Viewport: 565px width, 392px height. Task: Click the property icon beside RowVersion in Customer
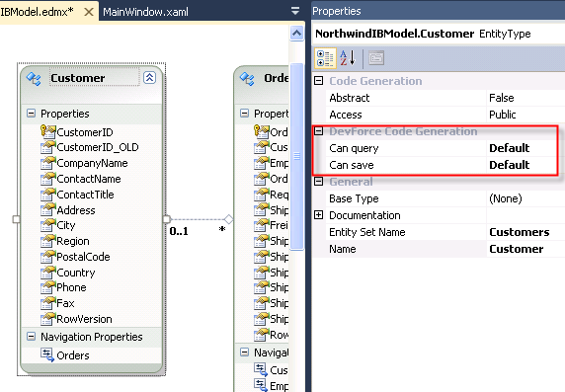coord(48,319)
